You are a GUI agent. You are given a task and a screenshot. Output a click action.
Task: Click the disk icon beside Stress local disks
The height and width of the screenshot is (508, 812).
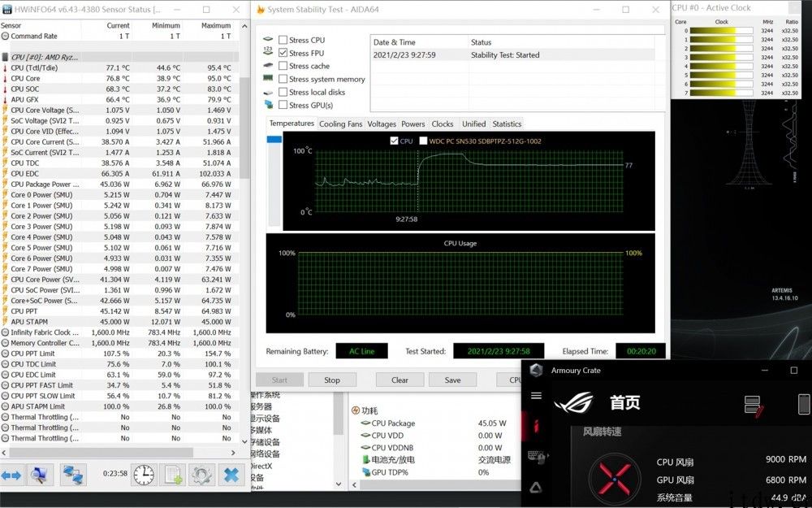pyautogui.click(x=268, y=93)
